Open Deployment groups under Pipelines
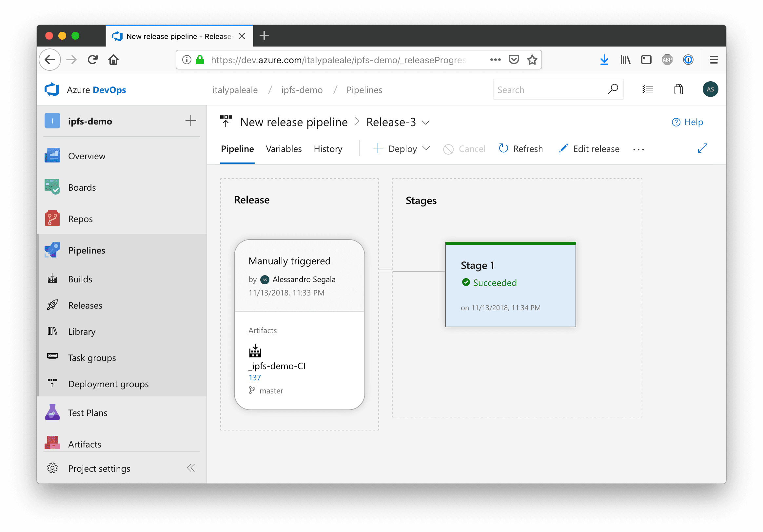 point(122,384)
